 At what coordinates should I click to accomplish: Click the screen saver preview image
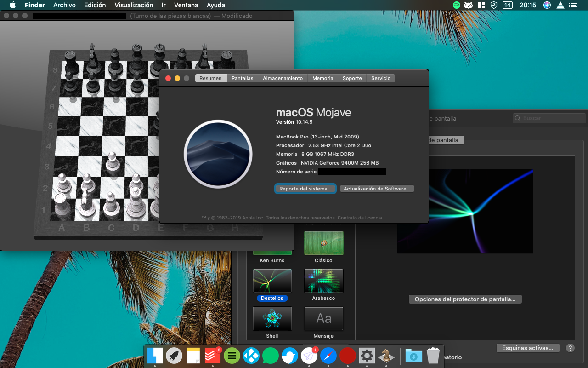[x=465, y=211]
